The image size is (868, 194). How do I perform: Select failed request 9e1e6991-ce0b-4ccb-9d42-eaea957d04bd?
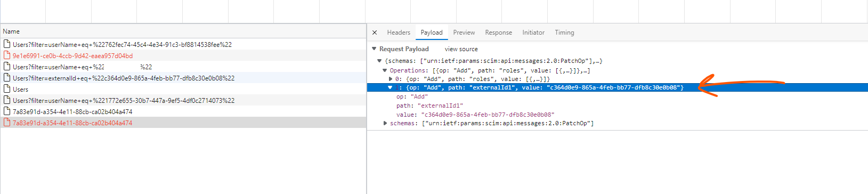click(x=183, y=55)
